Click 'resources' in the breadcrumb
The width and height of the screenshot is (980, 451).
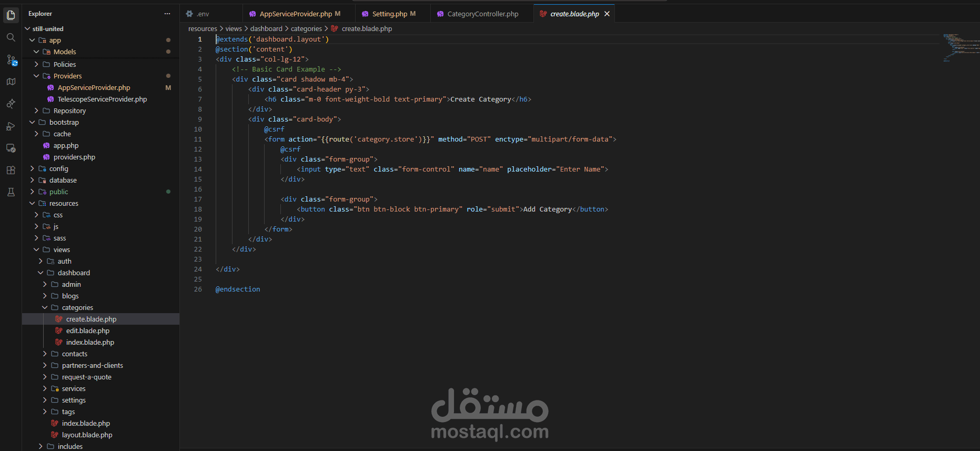tap(203, 28)
